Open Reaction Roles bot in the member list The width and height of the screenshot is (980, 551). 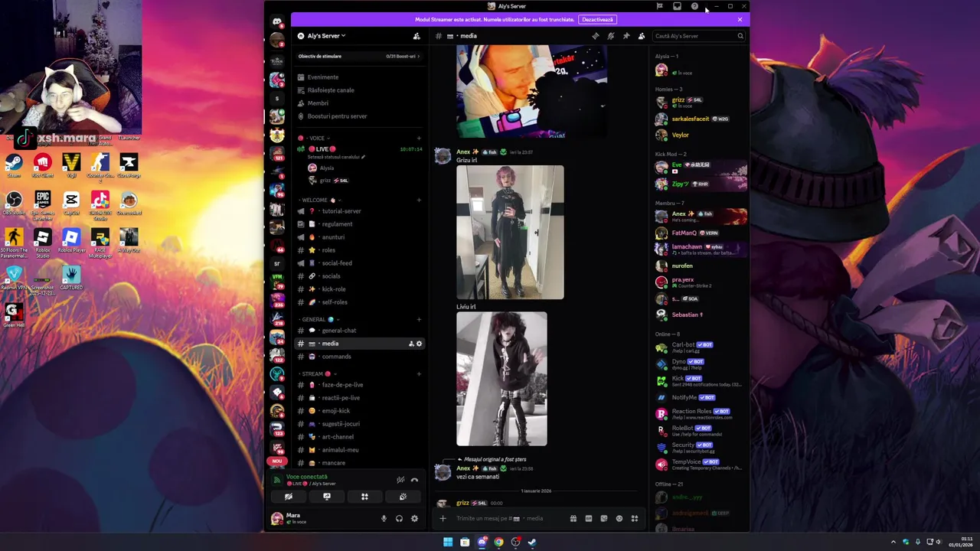click(700, 414)
